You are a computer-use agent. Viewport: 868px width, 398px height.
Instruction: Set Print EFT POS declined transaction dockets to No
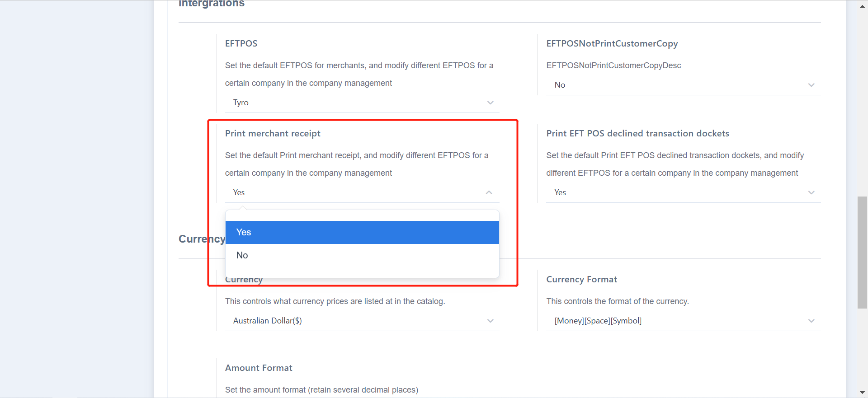683,192
